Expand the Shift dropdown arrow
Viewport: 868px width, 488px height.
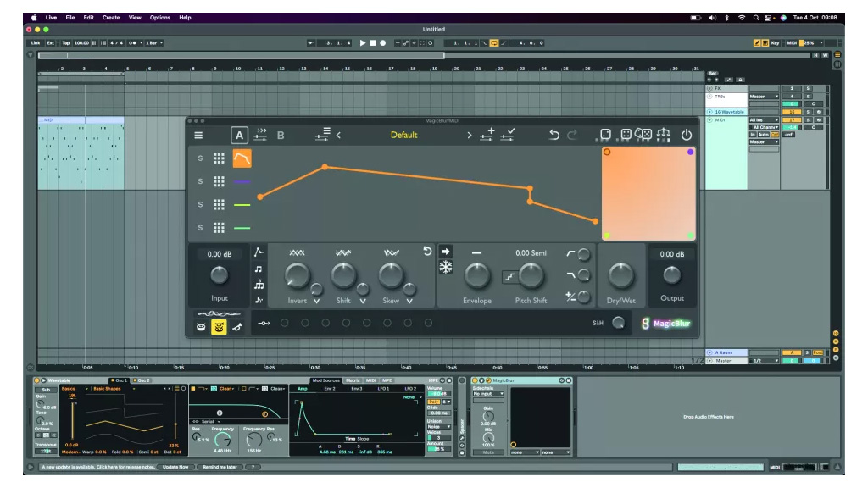[x=363, y=301]
